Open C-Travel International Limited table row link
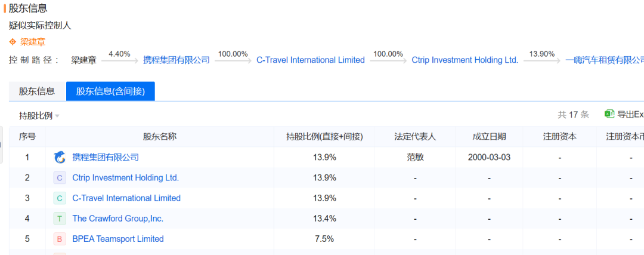 coord(126,198)
